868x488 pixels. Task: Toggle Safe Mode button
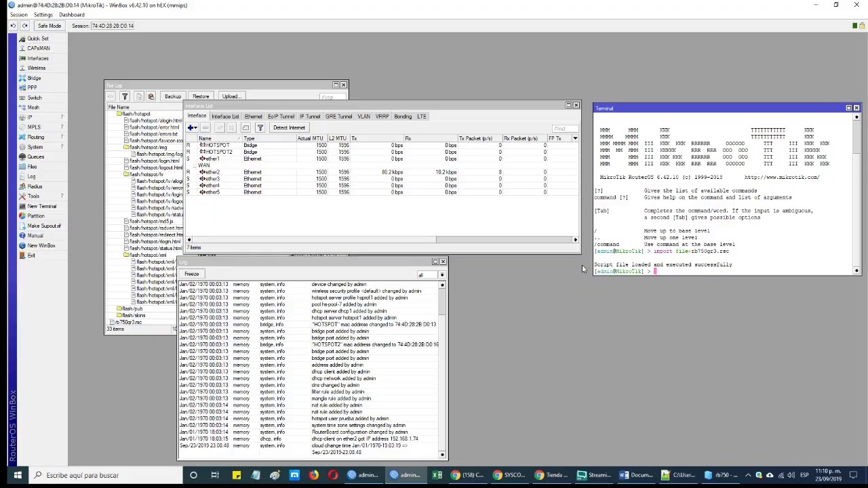50,26
